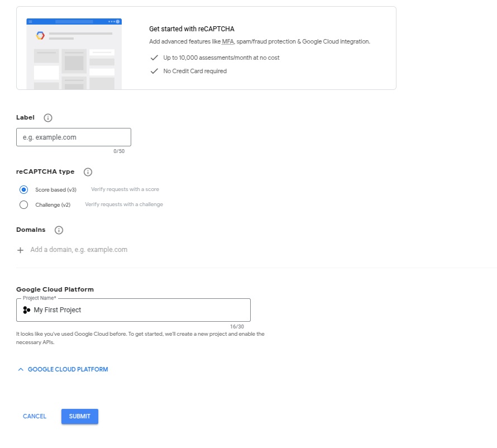Image resolution: width=497 pixels, height=448 pixels.
Task: Click the info icon beside Label
Action: coord(48,118)
